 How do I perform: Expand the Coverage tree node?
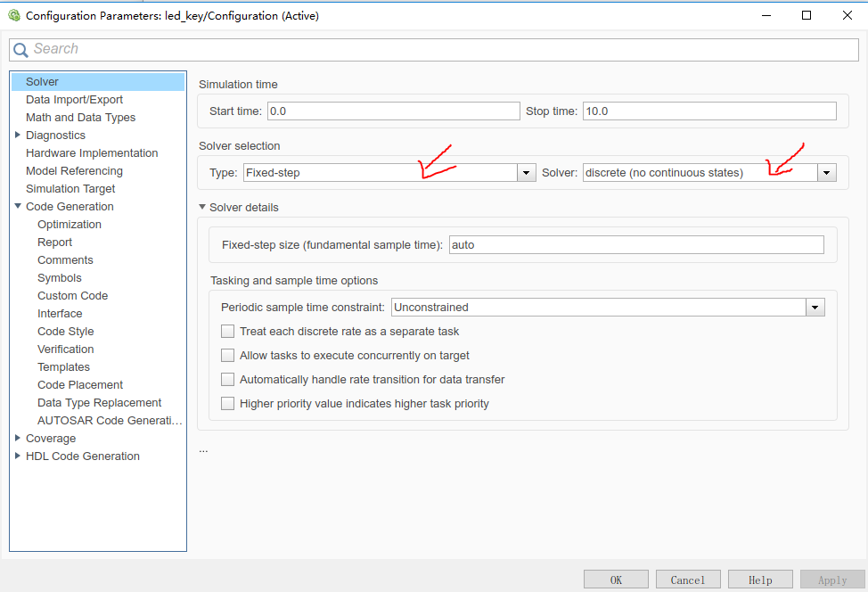[18, 438]
